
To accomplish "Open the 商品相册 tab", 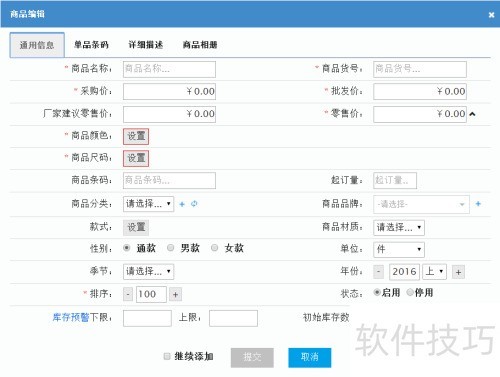I will pyautogui.click(x=200, y=45).
